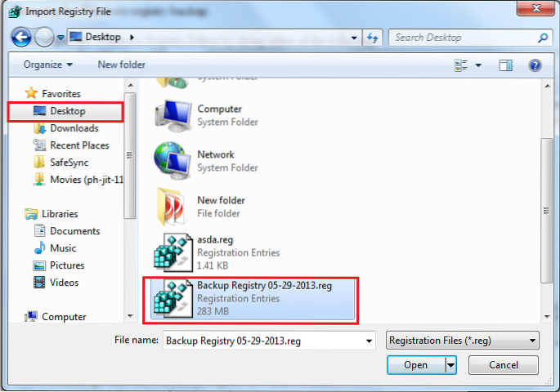Open the Organize menu
The width and height of the screenshot is (560, 392).
(48, 65)
